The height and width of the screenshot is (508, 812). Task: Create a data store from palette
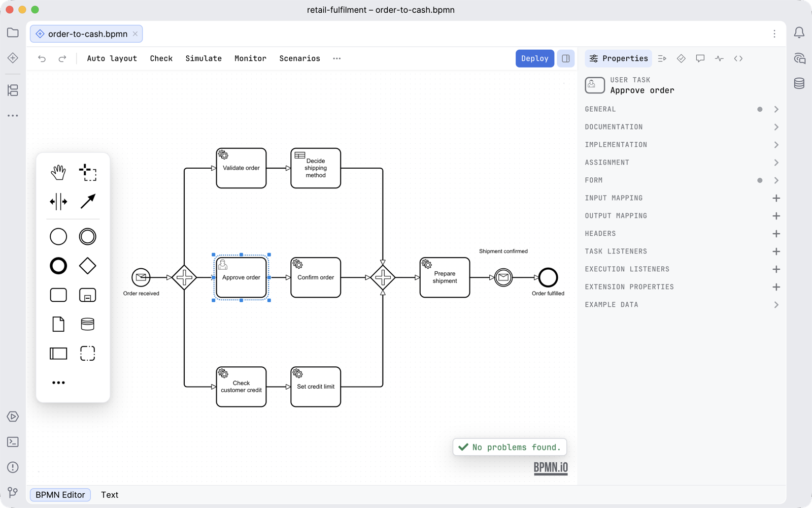point(88,324)
